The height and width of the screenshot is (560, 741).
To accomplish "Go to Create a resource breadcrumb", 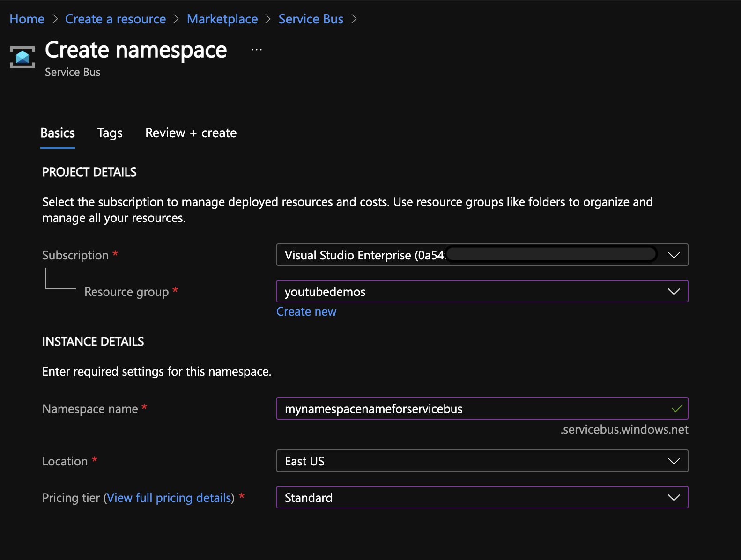I will [x=115, y=19].
